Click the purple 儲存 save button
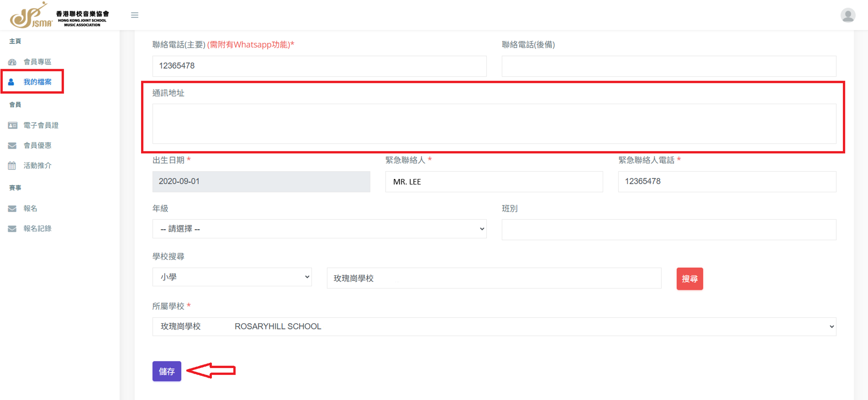This screenshot has width=868, height=400. (x=167, y=371)
